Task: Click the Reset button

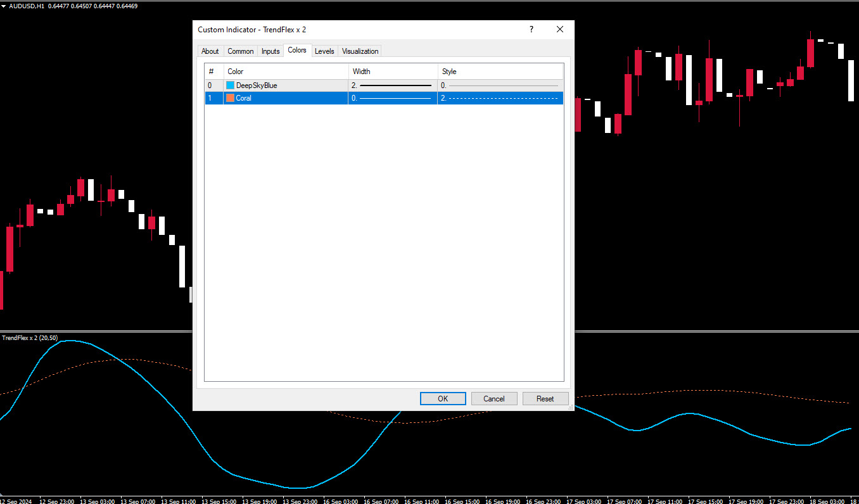Action: pyautogui.click(x=545, y=398)
